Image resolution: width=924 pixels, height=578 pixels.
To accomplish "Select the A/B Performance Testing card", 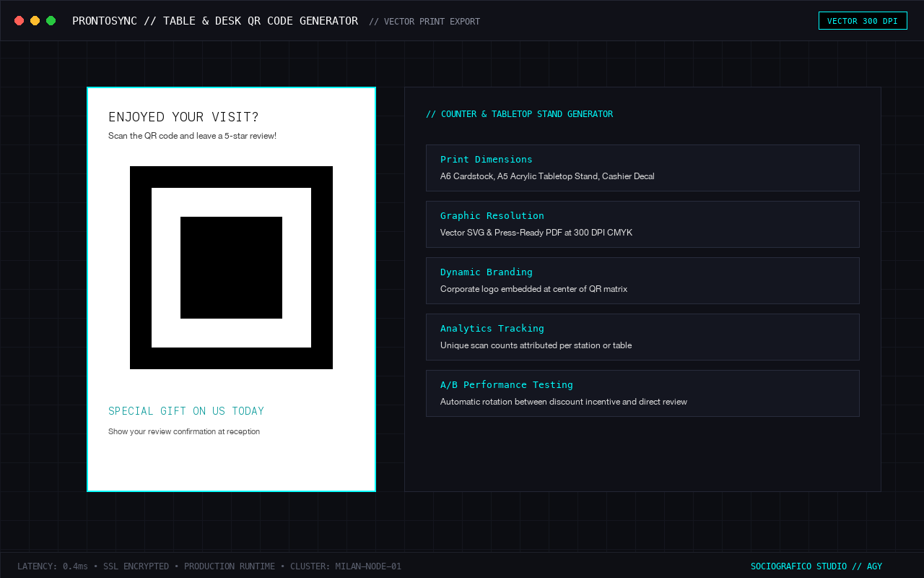I will coord(642,393).
